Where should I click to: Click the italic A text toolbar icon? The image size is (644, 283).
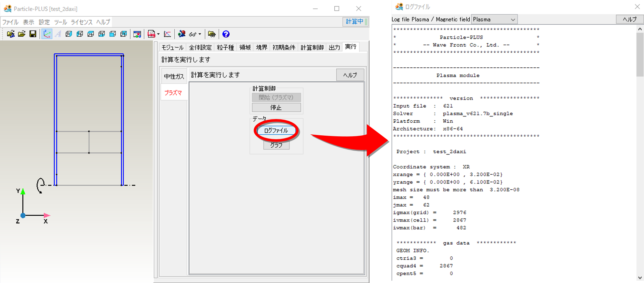58,34
